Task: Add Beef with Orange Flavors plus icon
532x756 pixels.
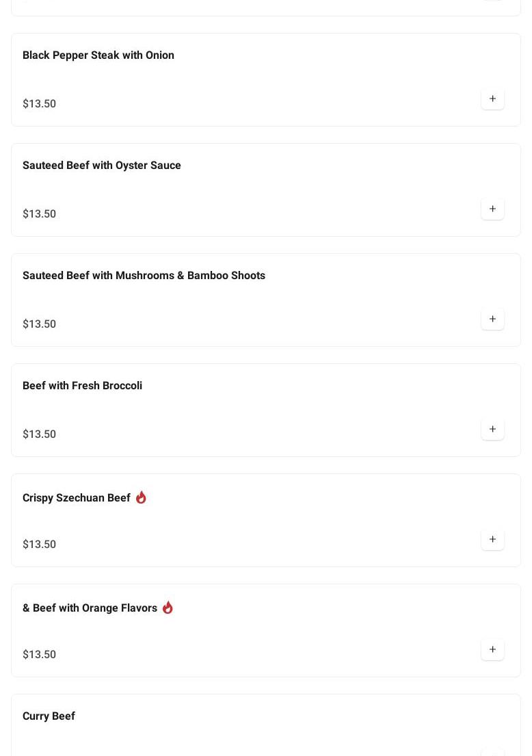Action: click(492, 649)
